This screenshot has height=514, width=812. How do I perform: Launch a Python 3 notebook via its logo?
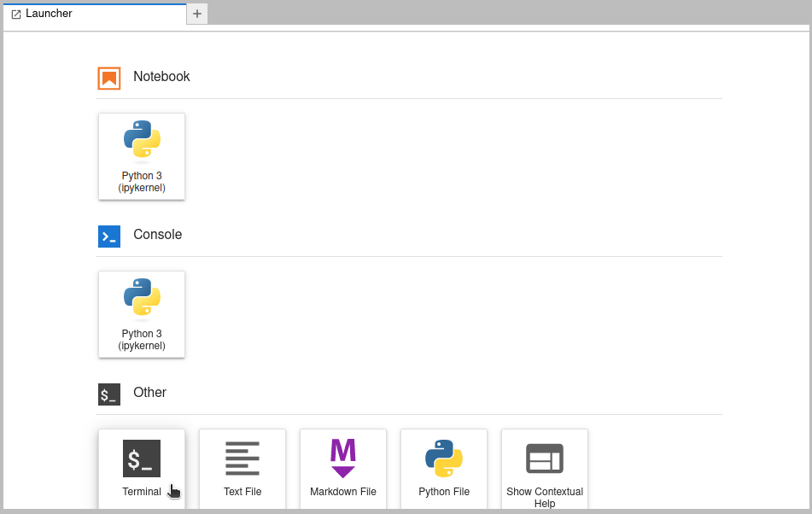coord(142,141)
